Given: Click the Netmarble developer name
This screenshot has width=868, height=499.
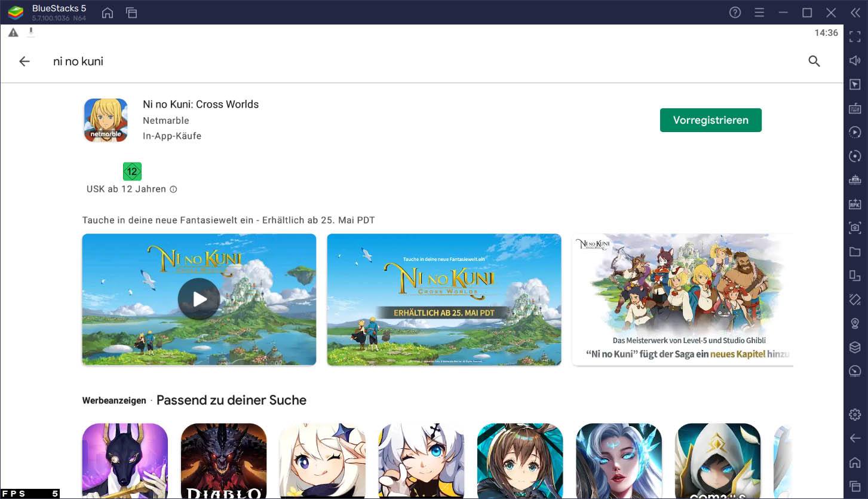Looking at the screenshot, I should click(x=166, y=120).
